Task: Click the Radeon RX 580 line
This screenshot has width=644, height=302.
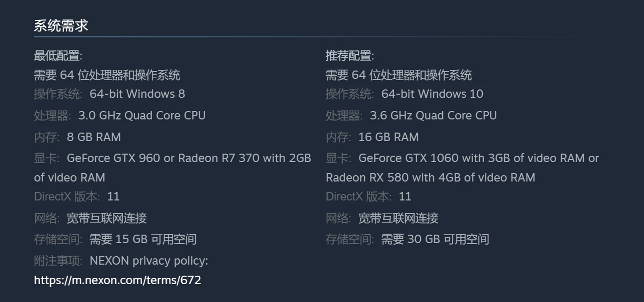Action: 430,177
